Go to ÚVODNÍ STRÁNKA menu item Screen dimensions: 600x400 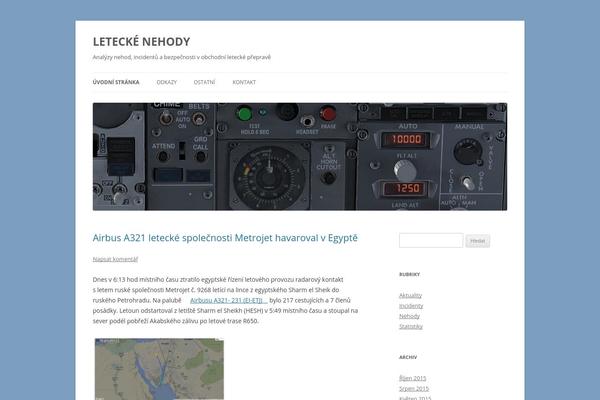(x=116, y=82)
